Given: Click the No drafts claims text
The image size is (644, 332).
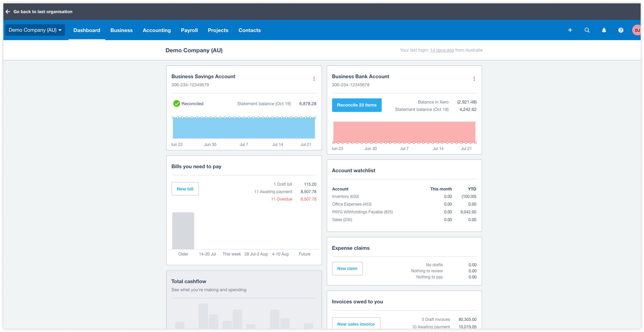Looking at the screenshot, I should click(434, 265).
